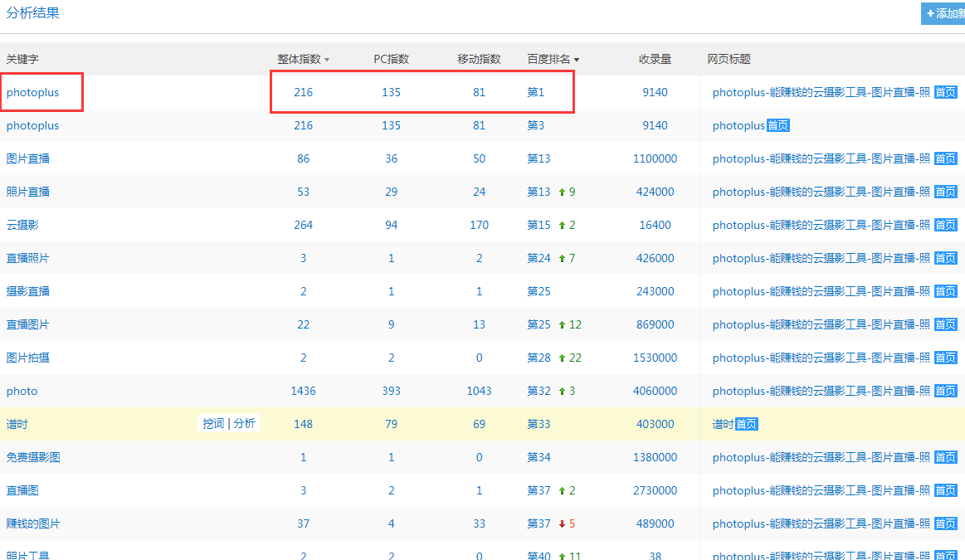Open the 赚钱的图片 keyword link
Viewport: 965px width, 560px height.
(x=33, y=524)
